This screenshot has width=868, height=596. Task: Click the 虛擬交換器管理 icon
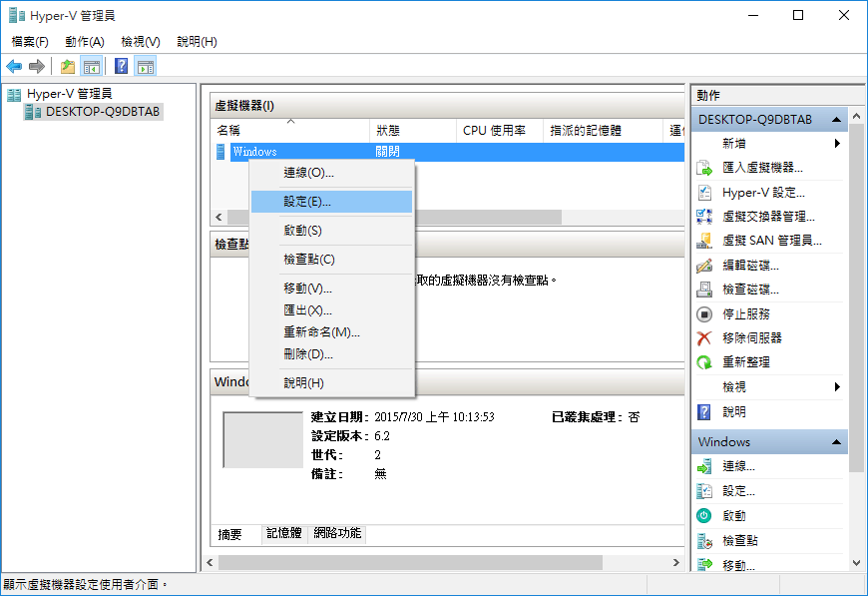coord(704,217)
